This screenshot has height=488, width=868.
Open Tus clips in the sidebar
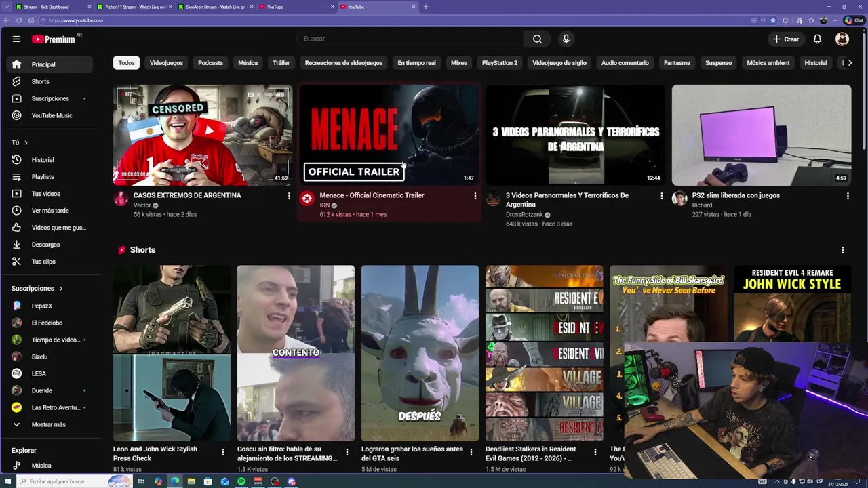click(50, 262)
